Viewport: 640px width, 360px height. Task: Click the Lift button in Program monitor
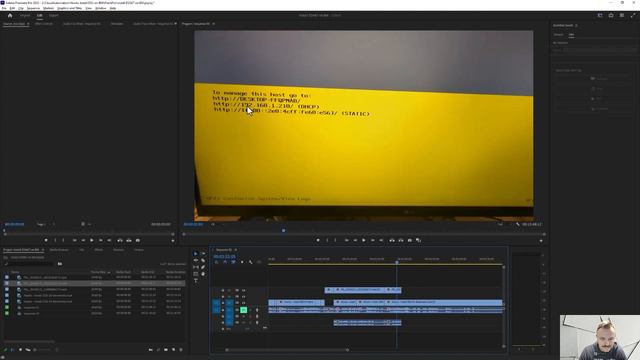(392, 240)
